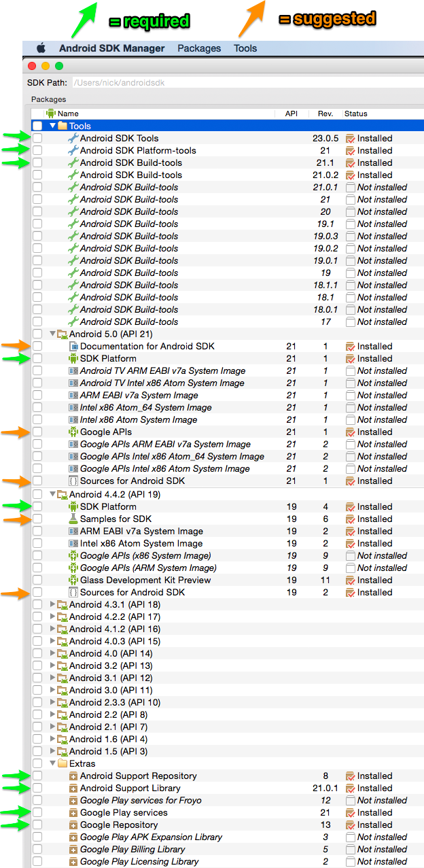This screenshot has width=424, height=868.
Task: Collapse the Android 5.0 (API 21) group
Action: (52, 334)
